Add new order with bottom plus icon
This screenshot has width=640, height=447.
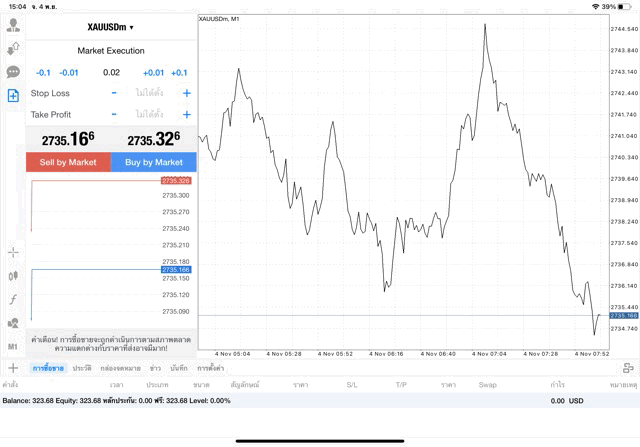13,368
